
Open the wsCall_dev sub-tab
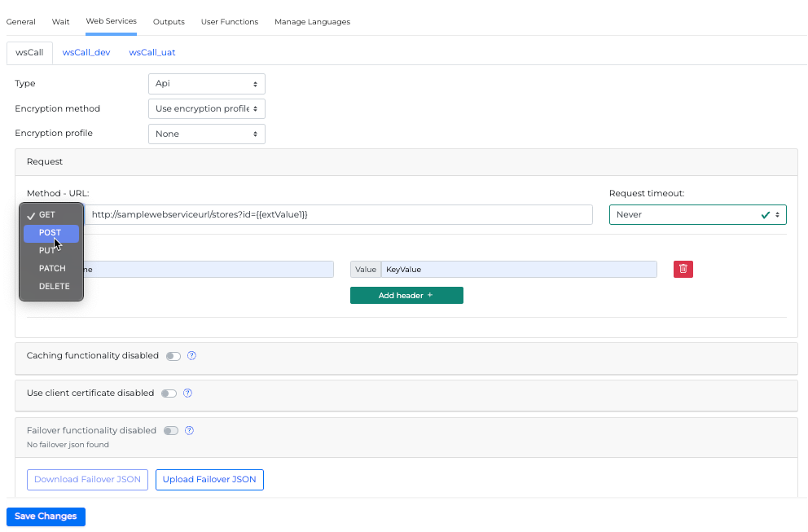tap(86, 53)
